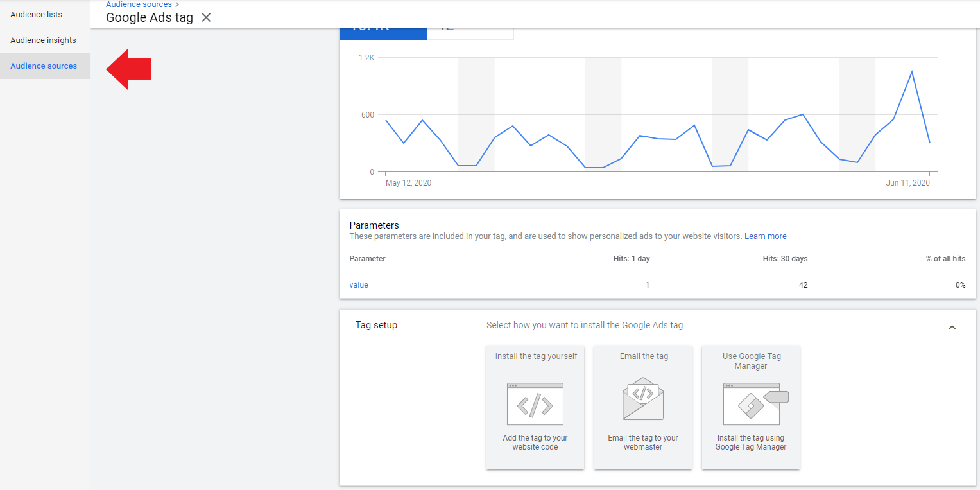The image size is (980, 490).
Task: Sort by 'Hits: 1 day' column header
Action: point(631,259)
